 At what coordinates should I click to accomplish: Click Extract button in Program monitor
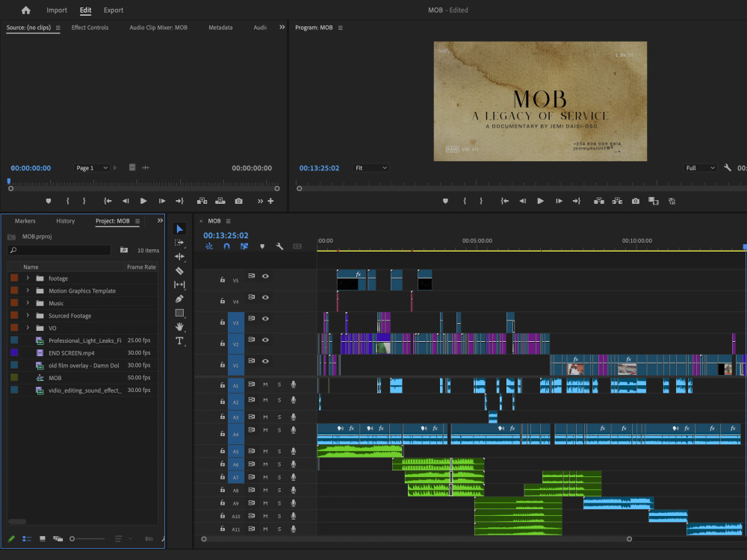coord(617,202)
